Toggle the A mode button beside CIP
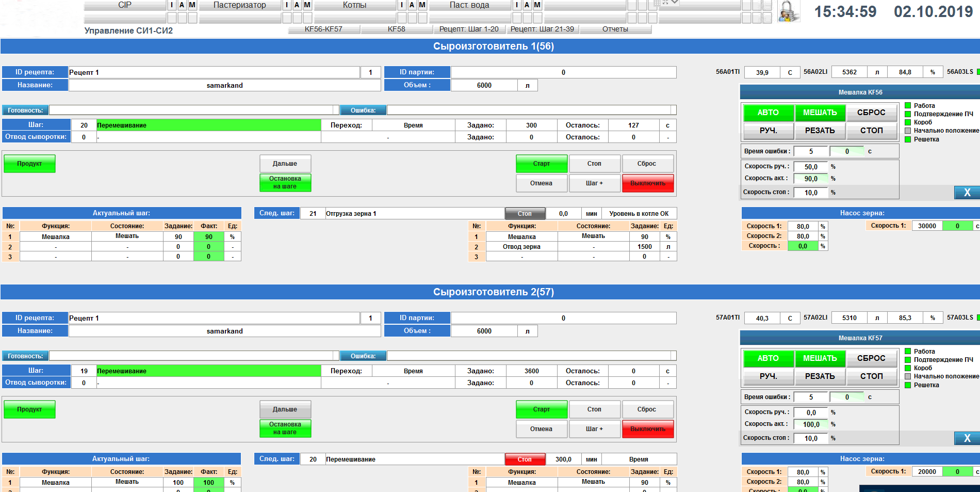The image size is (980, 492). pyautogui.click(x=182, y=5)
